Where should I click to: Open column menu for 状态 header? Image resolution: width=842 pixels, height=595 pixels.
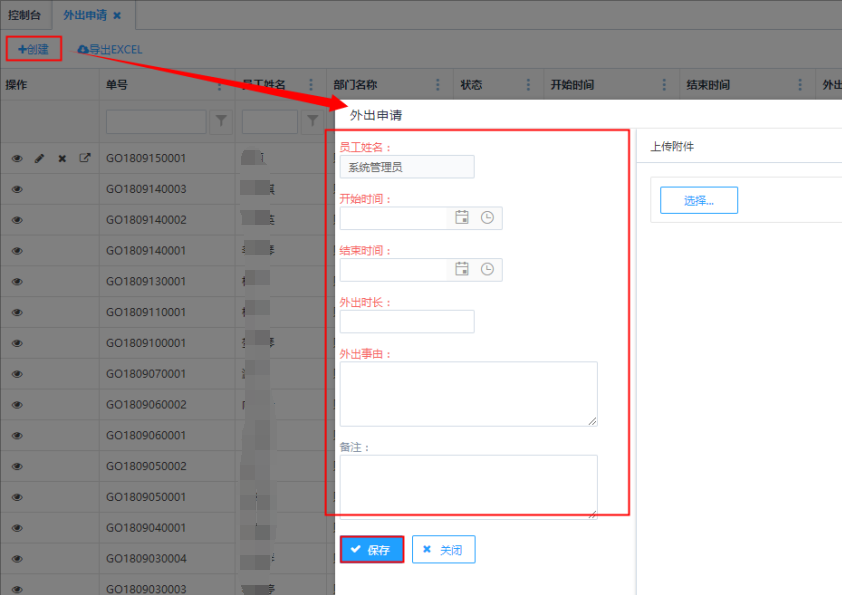pos(527,85)
